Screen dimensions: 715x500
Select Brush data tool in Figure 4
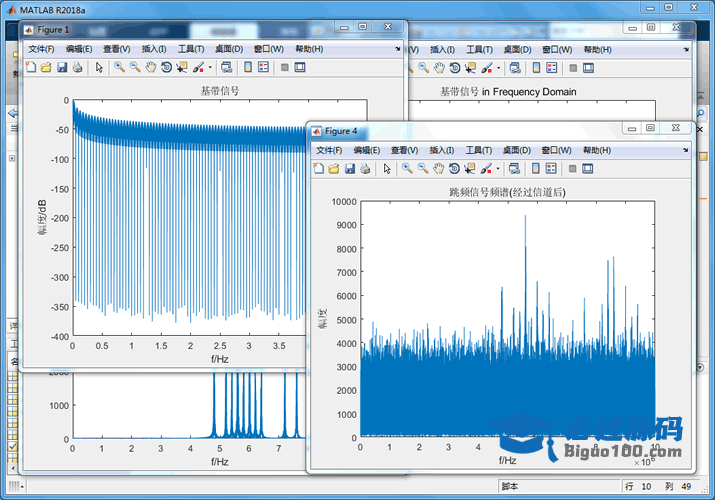486,169
